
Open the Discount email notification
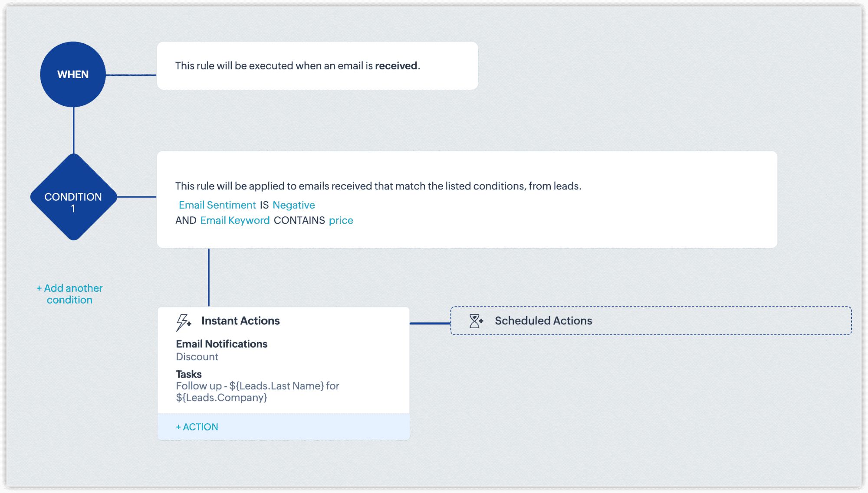[x=197, y=357]
